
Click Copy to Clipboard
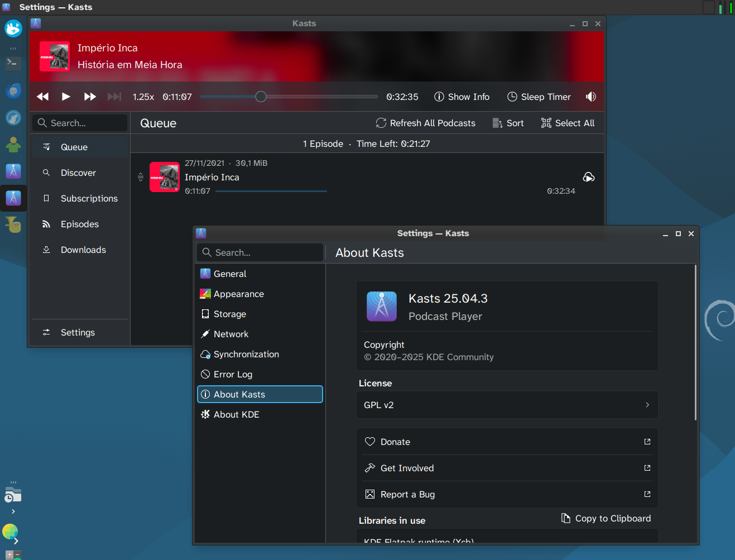[606, 518]
